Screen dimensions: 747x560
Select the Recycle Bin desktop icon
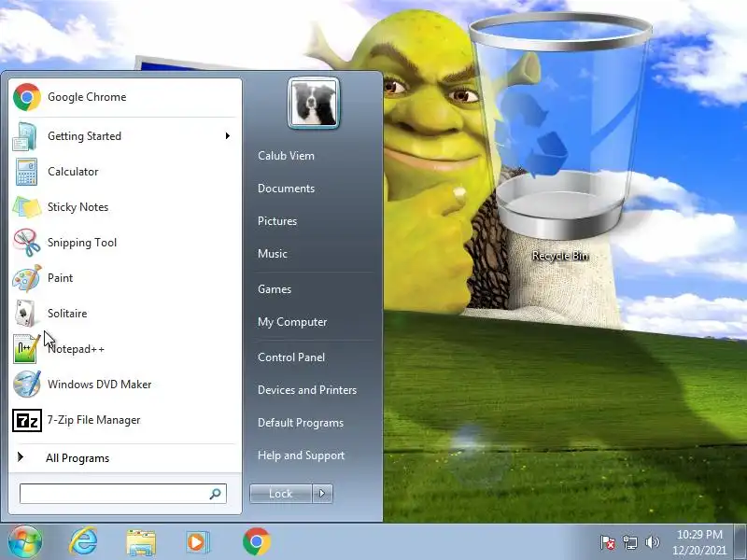coord(560,138)
